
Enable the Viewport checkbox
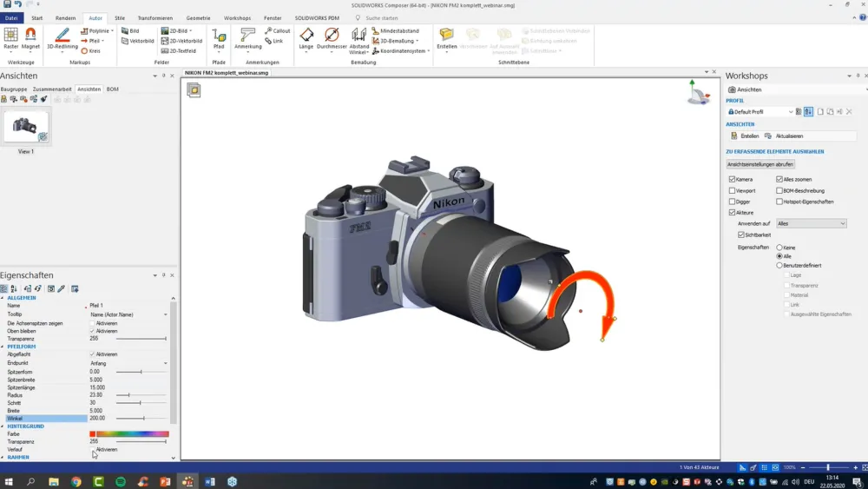coord(733,190)
